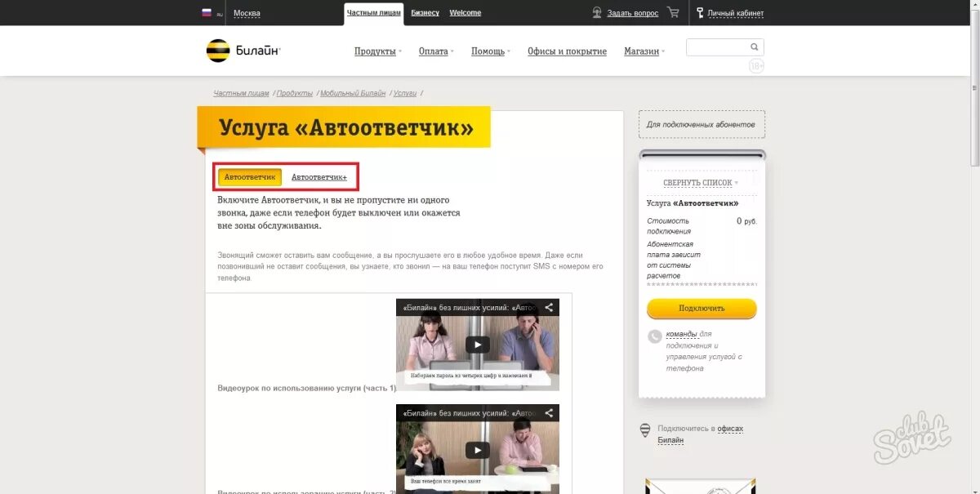This screenshot has width=980, height=494.
Task: Switch to the Автоответчик+ tab
Action: [x=319, y=177]
